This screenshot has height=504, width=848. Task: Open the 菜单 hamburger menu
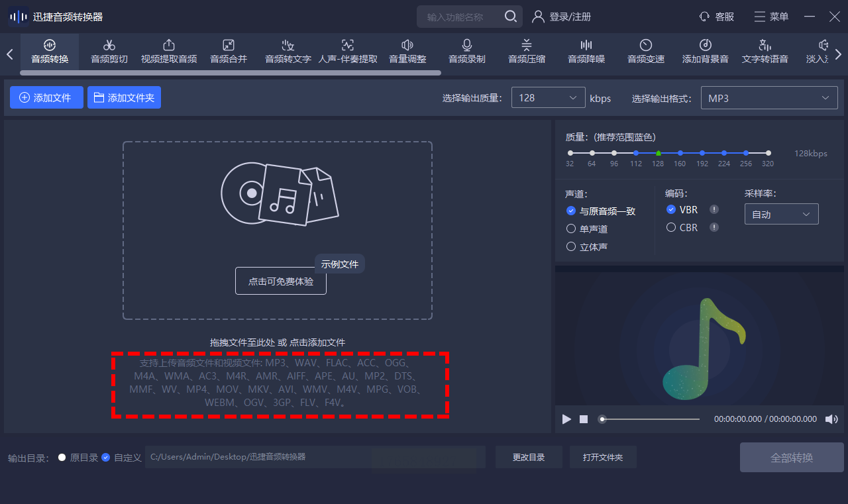click(x=771, y=17)
